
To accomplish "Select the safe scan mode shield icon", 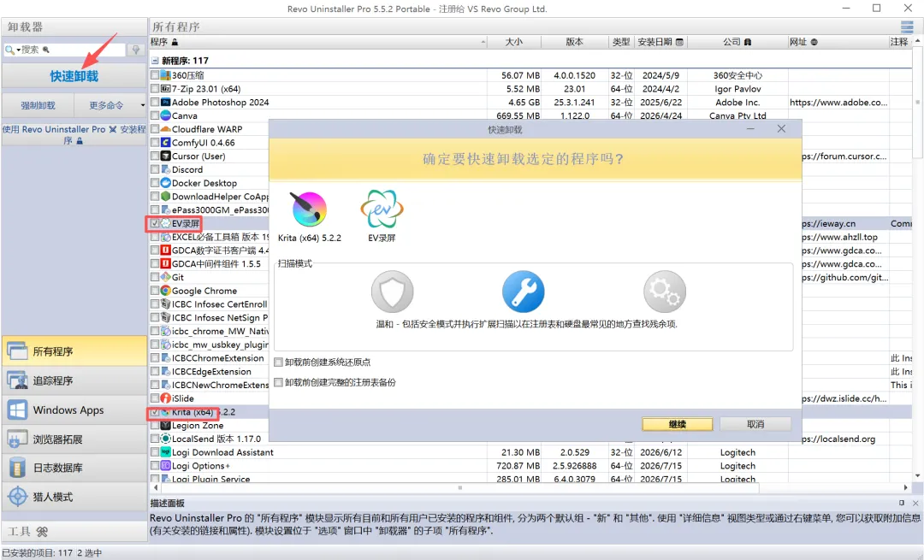I will tap(393, 292).
